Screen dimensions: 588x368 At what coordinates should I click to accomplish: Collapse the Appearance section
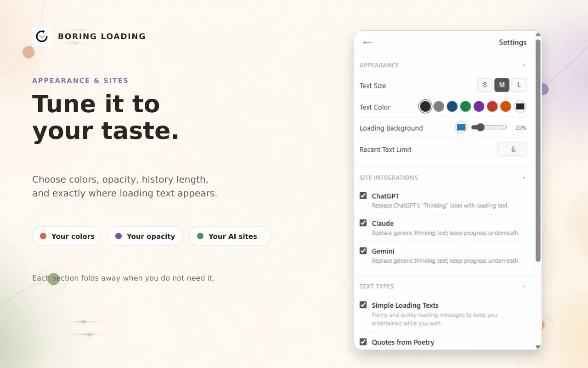pyautogui.click(x=524, y=65)
